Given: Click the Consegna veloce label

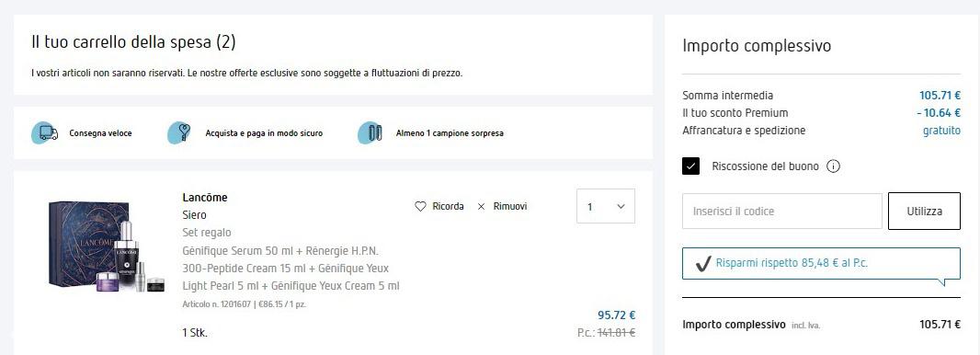Looking at the screenshot, I should coord(100,133).
